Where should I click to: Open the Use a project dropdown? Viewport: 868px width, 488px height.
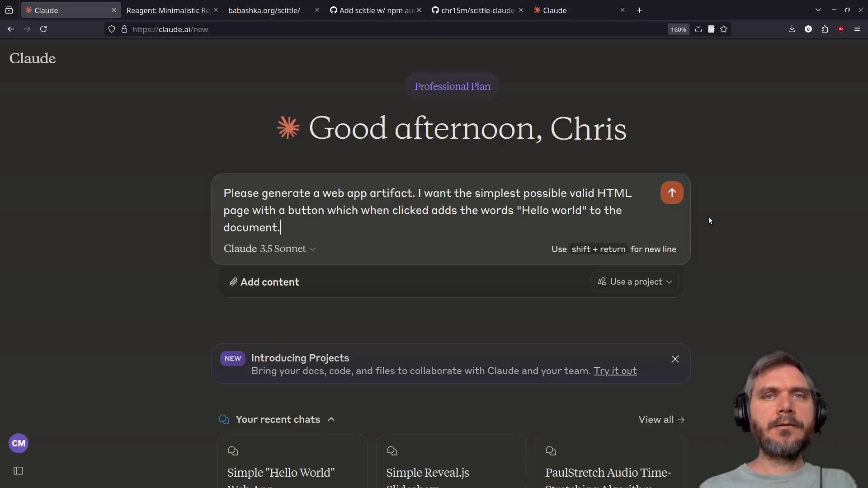pyautogui.click(x=635, y=282)
